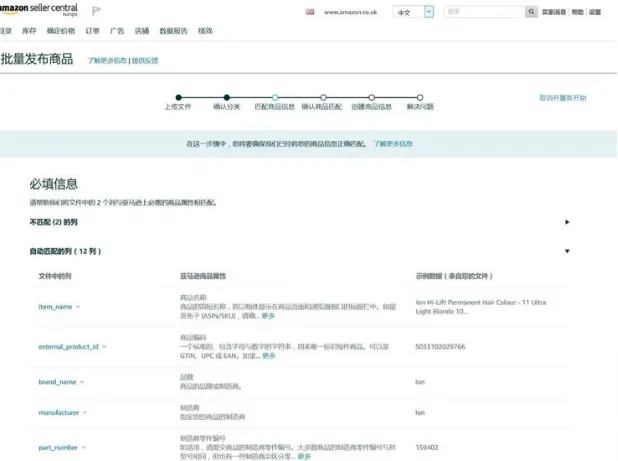Open the 确定价格 menu
The image size is (618, 461).
tap(61, 31)
